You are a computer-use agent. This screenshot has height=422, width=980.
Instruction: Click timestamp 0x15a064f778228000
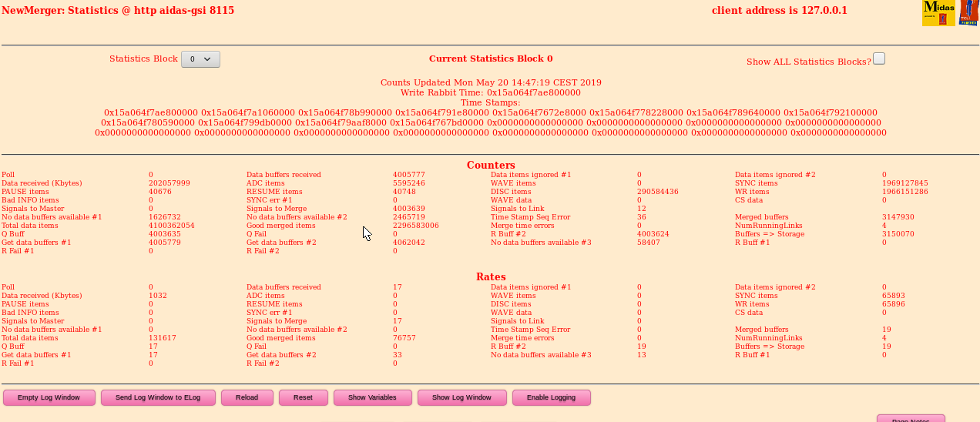pos(636,112)
